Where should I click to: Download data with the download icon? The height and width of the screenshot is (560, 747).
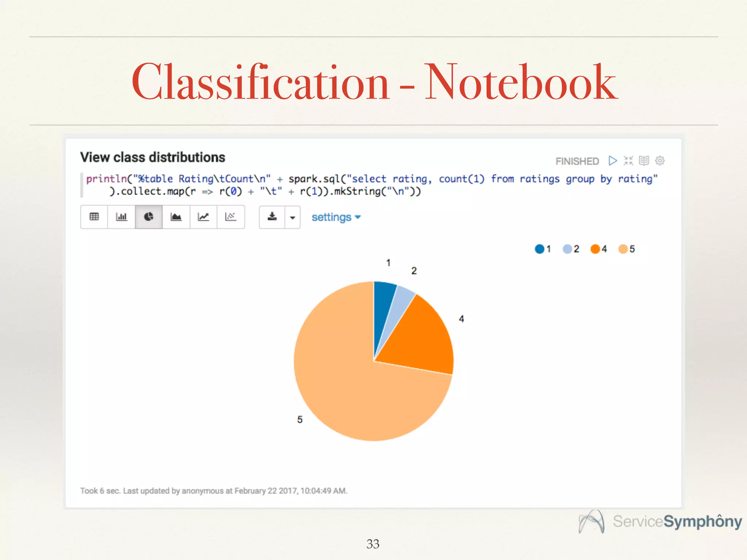tap(272, 217)
